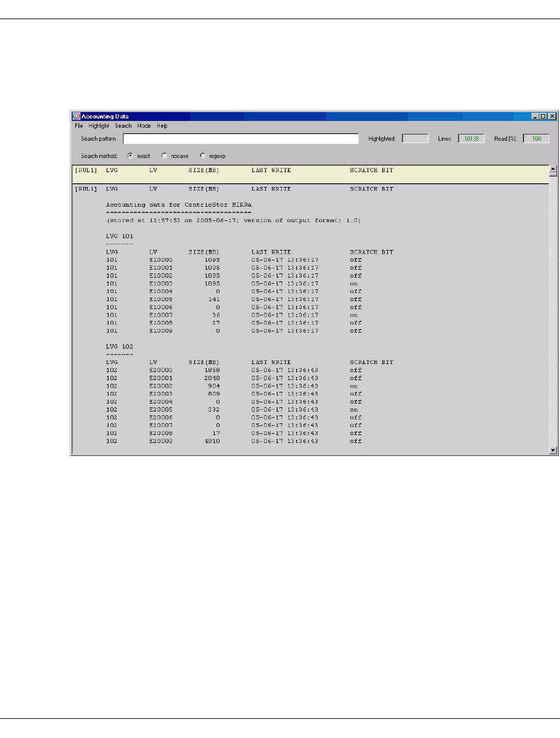Image resolution: width=560 pixels, height=738 pixels.
Task: Close the Accounting Data window
Action: (552, 116)
